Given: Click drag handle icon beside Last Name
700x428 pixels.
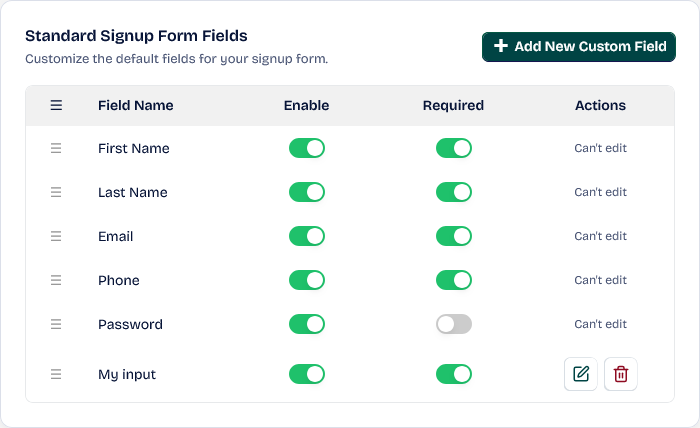Looking at the screenshot, I should (x=56, y=192).
